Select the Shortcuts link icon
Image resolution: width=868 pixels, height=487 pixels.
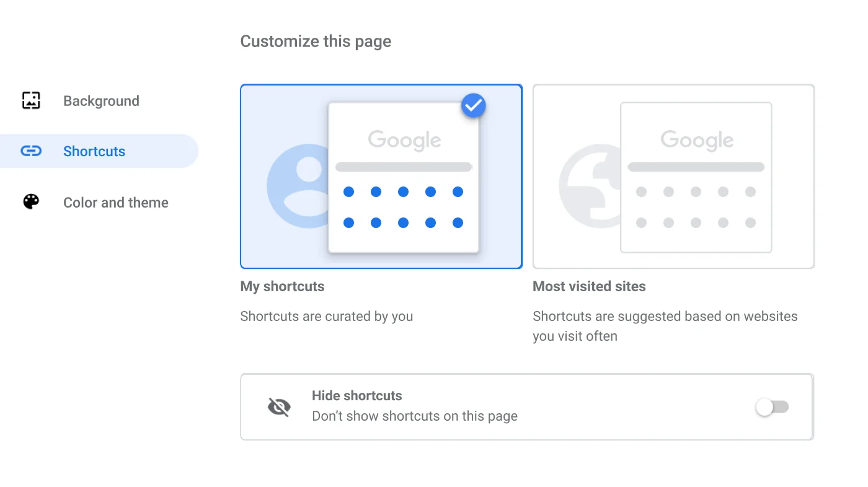coord(30,151)
